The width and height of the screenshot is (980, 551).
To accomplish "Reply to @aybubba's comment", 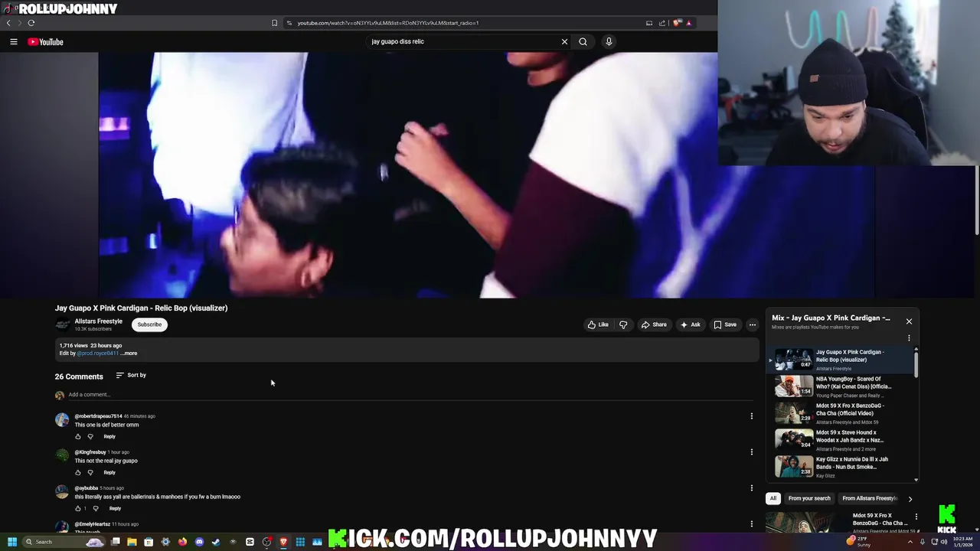I will point(115,509).
